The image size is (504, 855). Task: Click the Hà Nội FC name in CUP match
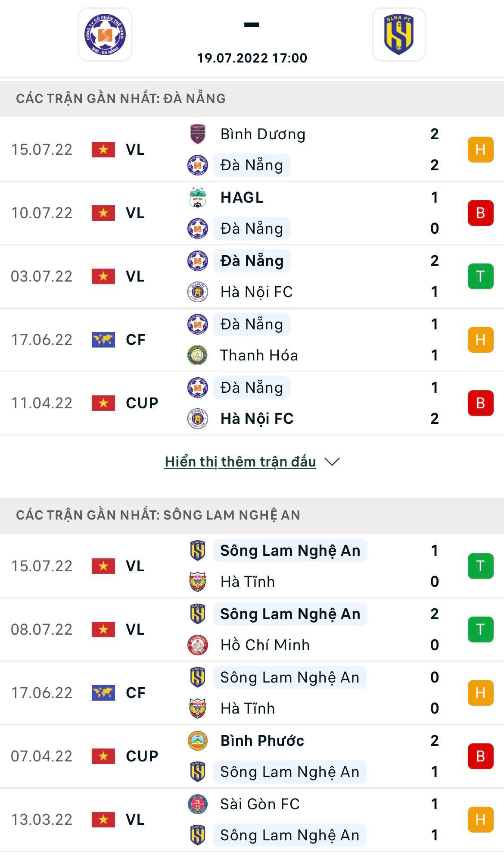257,419
